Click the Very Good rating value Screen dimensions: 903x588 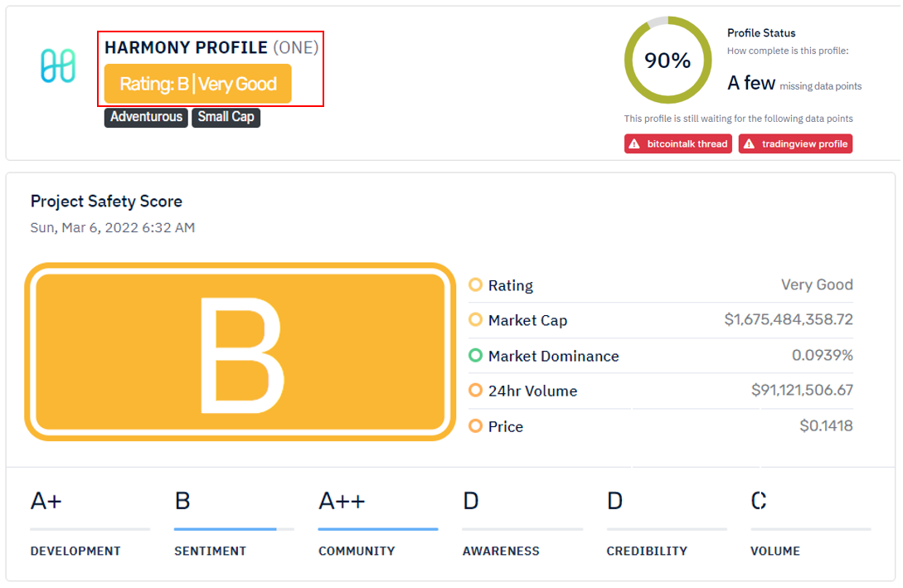click(x=818, y=284)
